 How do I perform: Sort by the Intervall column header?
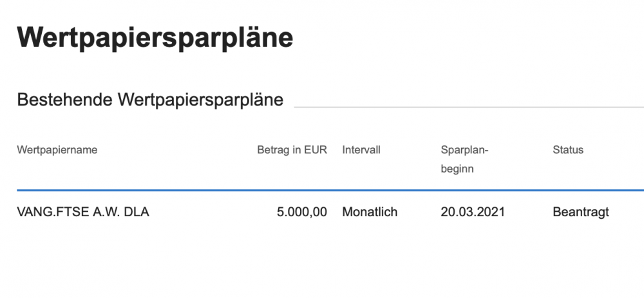(361, 150)
